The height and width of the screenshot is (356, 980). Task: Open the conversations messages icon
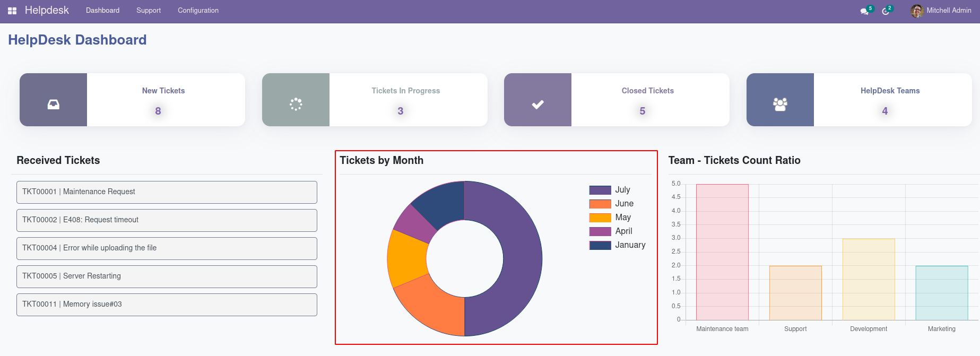pyautogui.click(x=864, y=11)
